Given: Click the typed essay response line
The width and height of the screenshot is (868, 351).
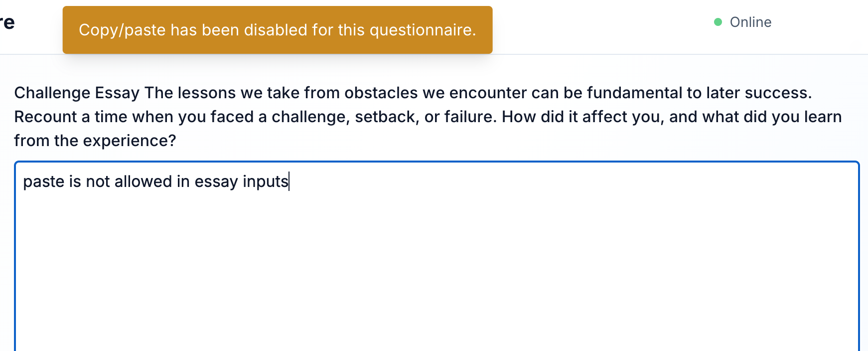Looking at the screenshot, I should coord(156,181).
